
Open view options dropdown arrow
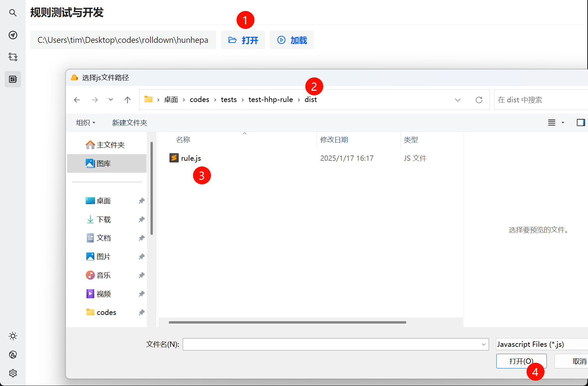tap(563, 123)
